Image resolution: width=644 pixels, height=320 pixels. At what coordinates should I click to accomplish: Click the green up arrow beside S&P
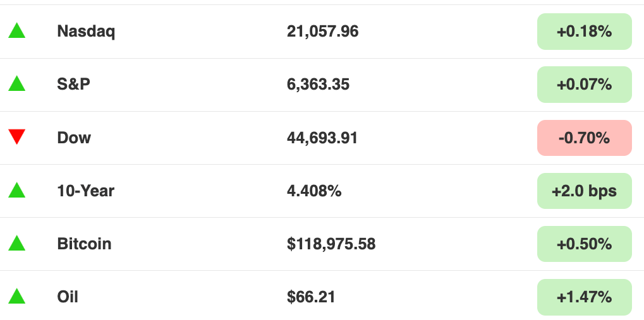[17, 84]
